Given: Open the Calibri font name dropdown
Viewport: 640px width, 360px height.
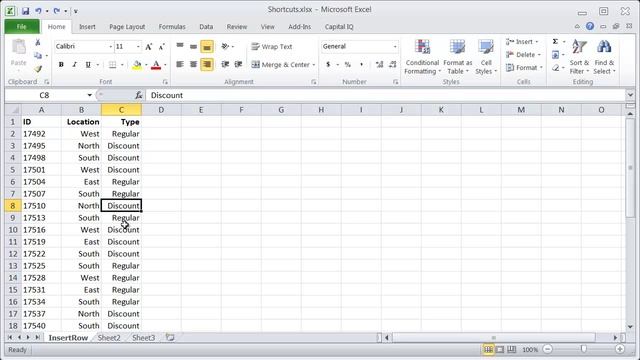Looking at the screenshot, I should (110, 47).
